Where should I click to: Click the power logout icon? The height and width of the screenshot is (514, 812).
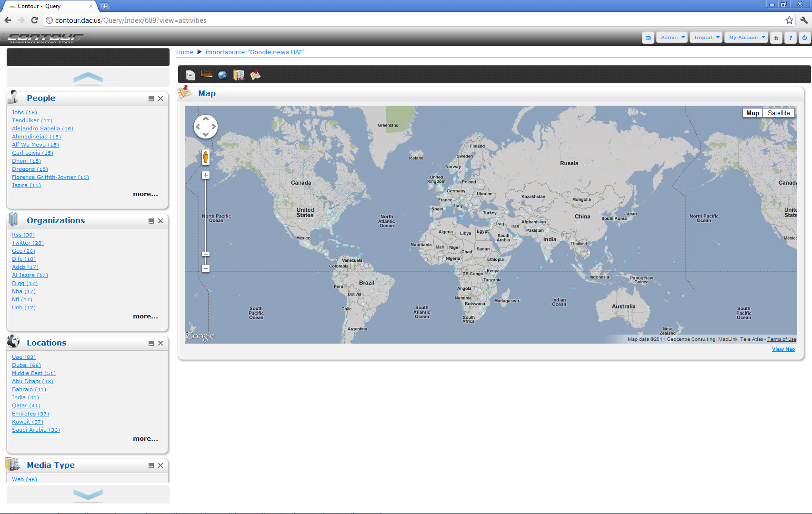pos(805,38)
